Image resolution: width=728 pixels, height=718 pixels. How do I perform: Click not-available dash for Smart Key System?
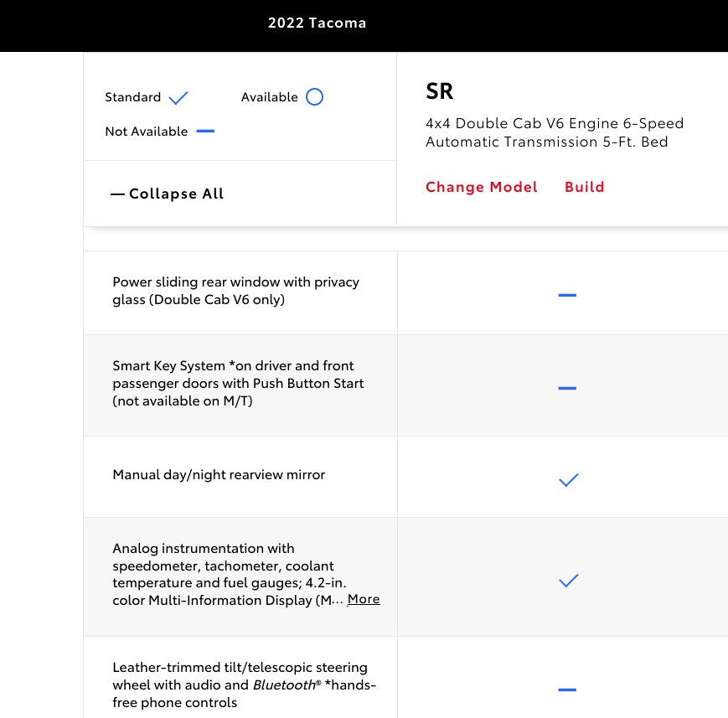pos(567,388)
